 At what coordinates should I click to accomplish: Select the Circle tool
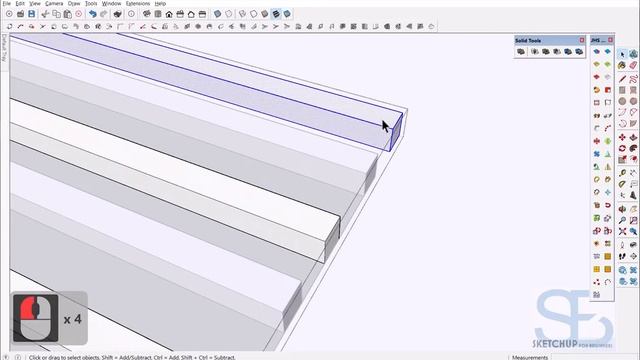[622, 101]
